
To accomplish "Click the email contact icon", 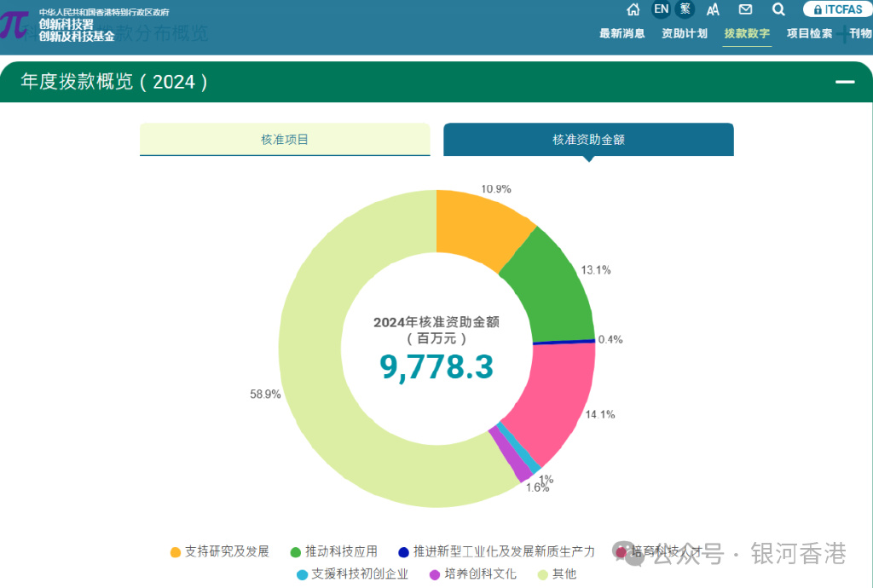I will click(x=745, y=9).
